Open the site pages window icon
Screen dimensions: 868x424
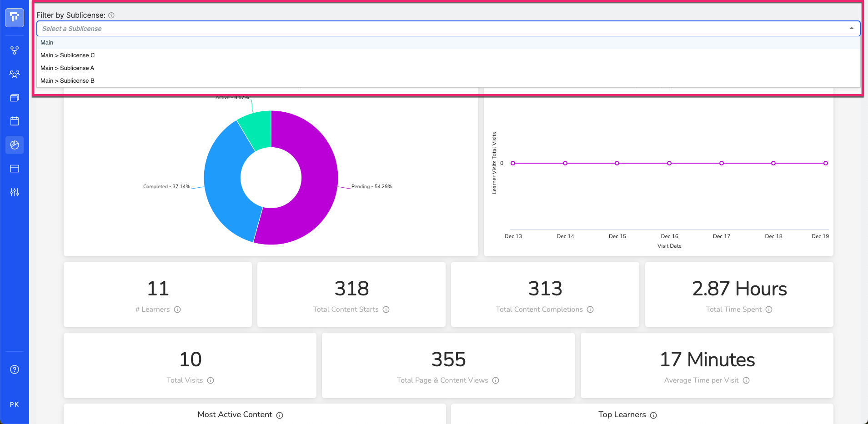pyautogui.click(x=15, y=169)
